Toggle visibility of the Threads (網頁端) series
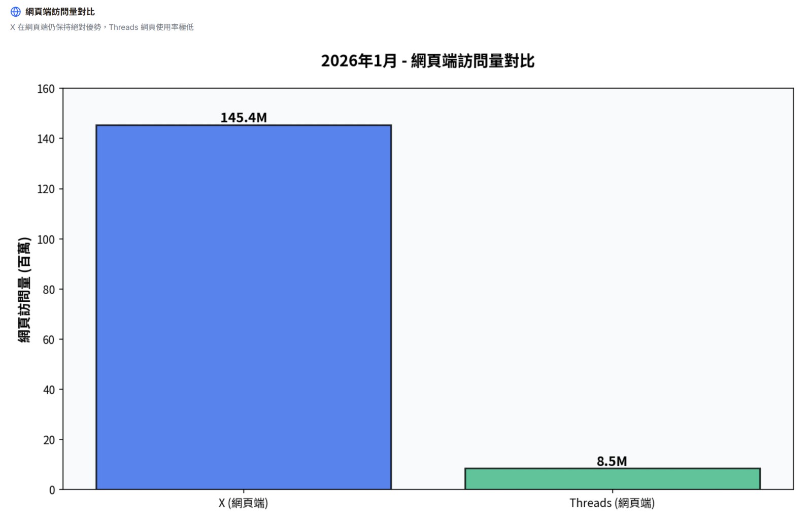The width and height of the screenshot is (812, 522). pos(612,477)
